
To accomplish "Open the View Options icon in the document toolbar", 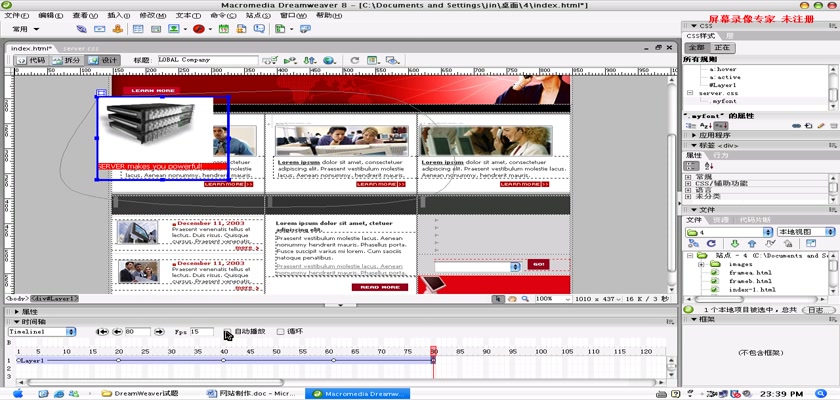I will coord(373,61).
